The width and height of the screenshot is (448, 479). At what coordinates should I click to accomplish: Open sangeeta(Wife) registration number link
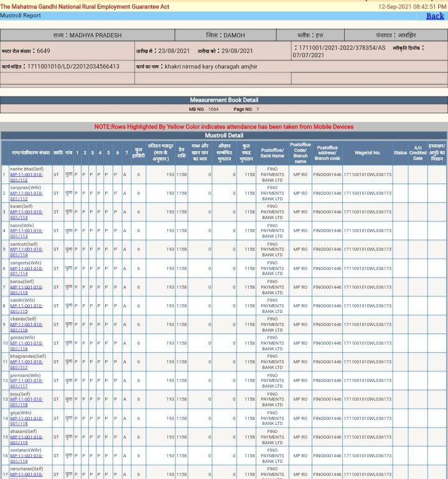pyautogui.click(x=26, y=271)
